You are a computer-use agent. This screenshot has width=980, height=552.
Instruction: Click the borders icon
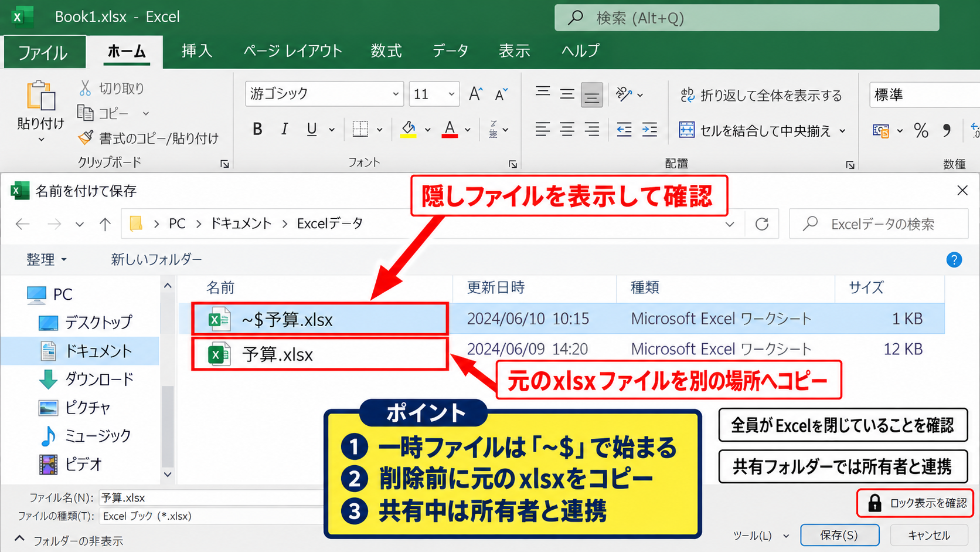[360, 129]
